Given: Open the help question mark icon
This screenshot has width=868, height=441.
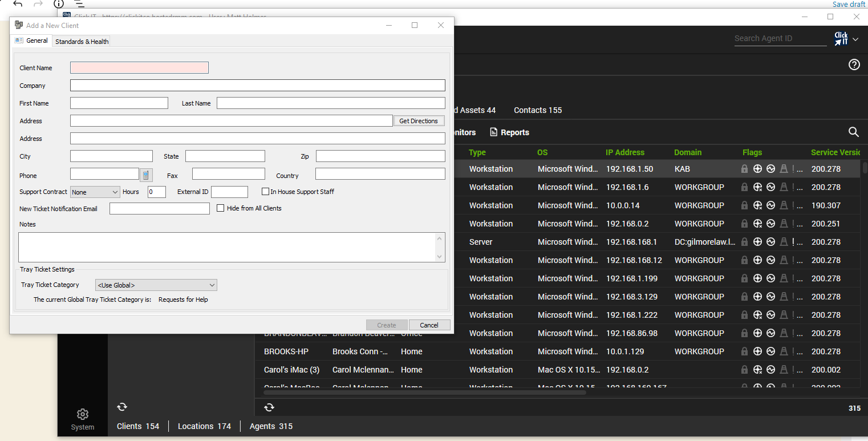Looking at the screenshot, I should [854, 64].
